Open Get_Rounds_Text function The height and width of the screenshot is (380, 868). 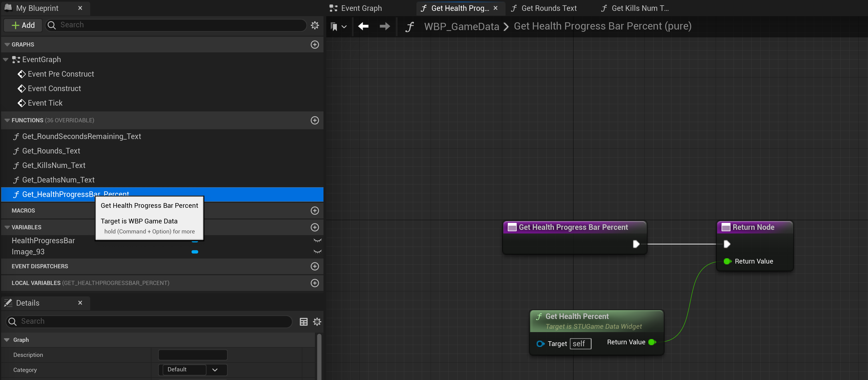[x=51, y=151]
